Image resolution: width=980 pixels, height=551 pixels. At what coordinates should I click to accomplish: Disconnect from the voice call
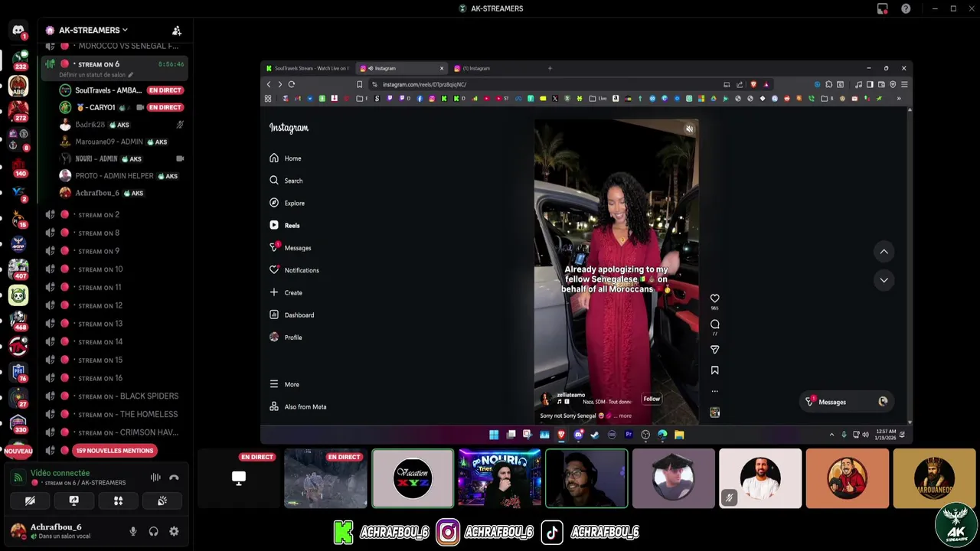click(174, 478)
